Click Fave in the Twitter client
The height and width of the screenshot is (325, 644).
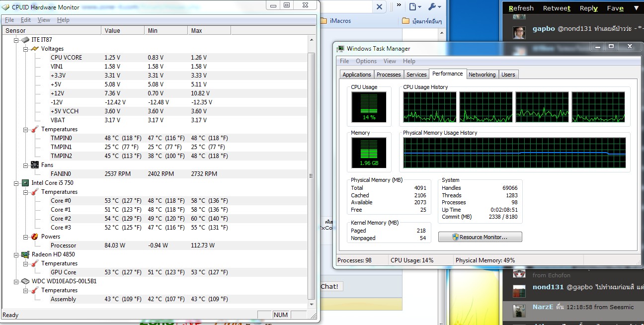point(615,8)
